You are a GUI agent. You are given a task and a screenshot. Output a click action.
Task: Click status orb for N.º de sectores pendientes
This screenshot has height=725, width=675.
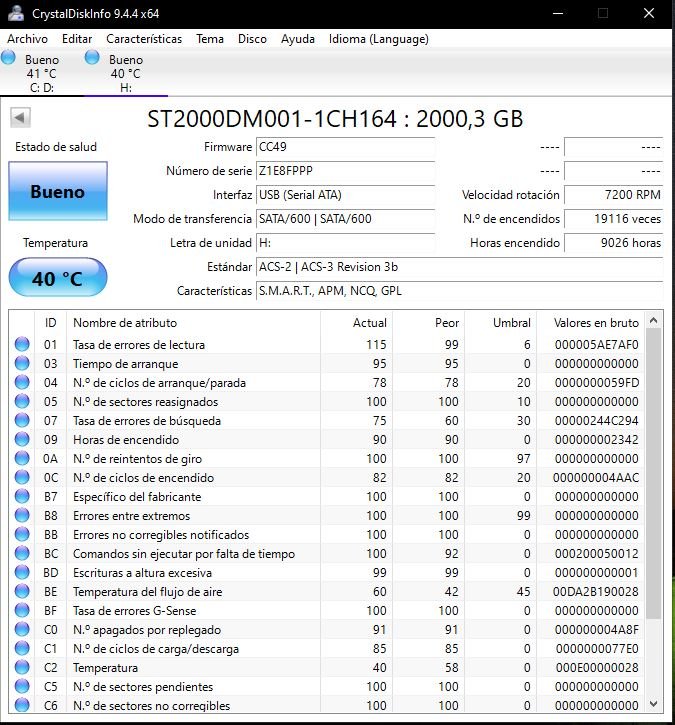(x=22, y=687)
